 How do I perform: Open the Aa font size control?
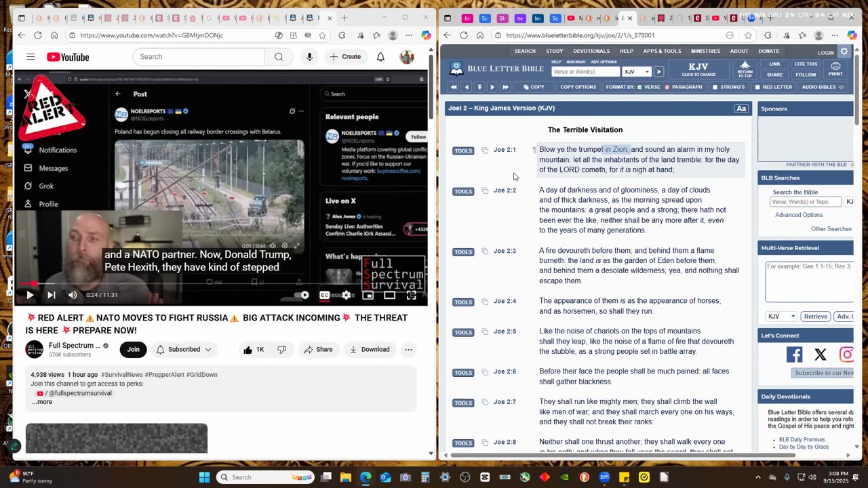[x=741, y=108]
